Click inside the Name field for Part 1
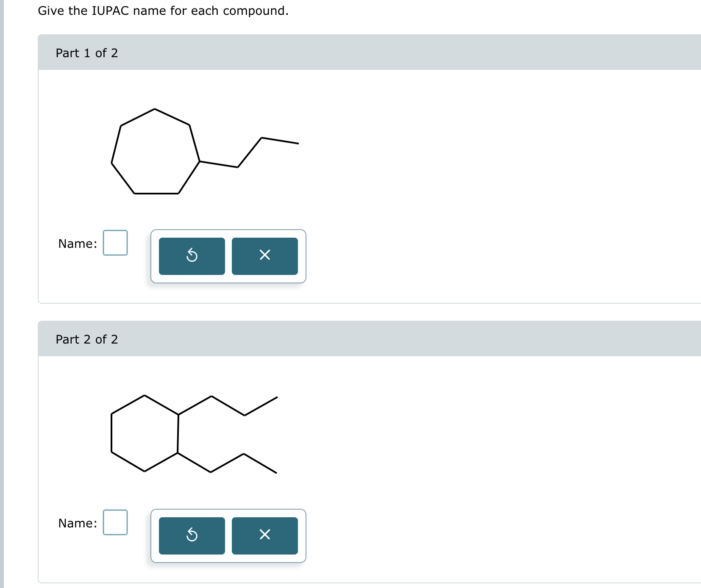This screenshot has width=701, height=588. click(x=115, y=243)
